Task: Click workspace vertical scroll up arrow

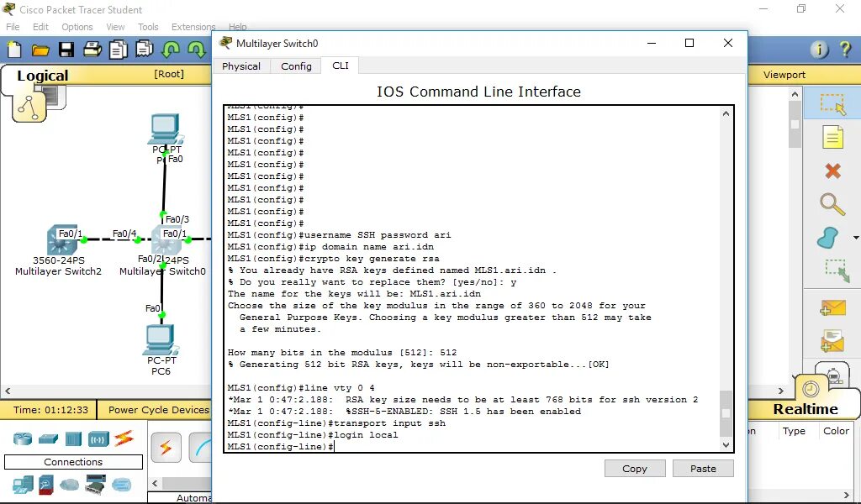Action: point(795,94)
